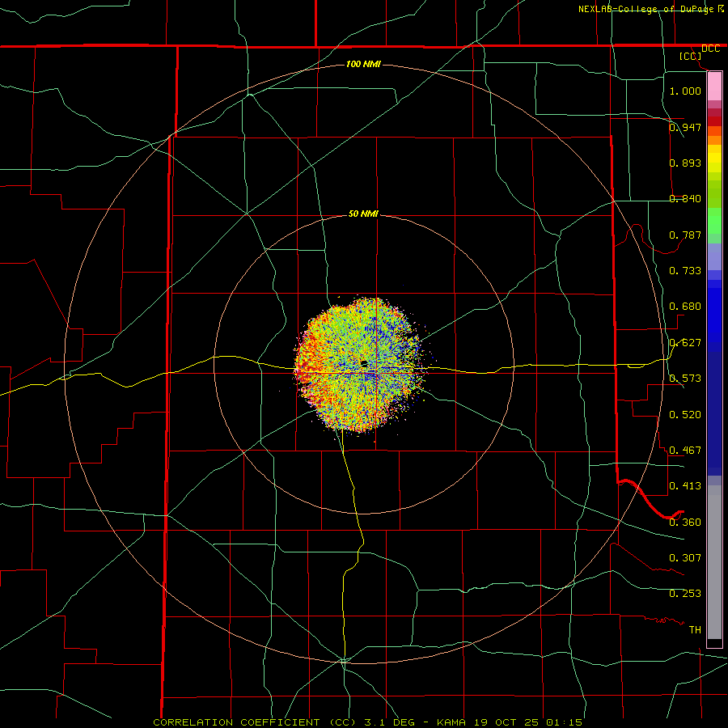Click the 1.000 legend value
728x728 pixels.
[685, 91]
